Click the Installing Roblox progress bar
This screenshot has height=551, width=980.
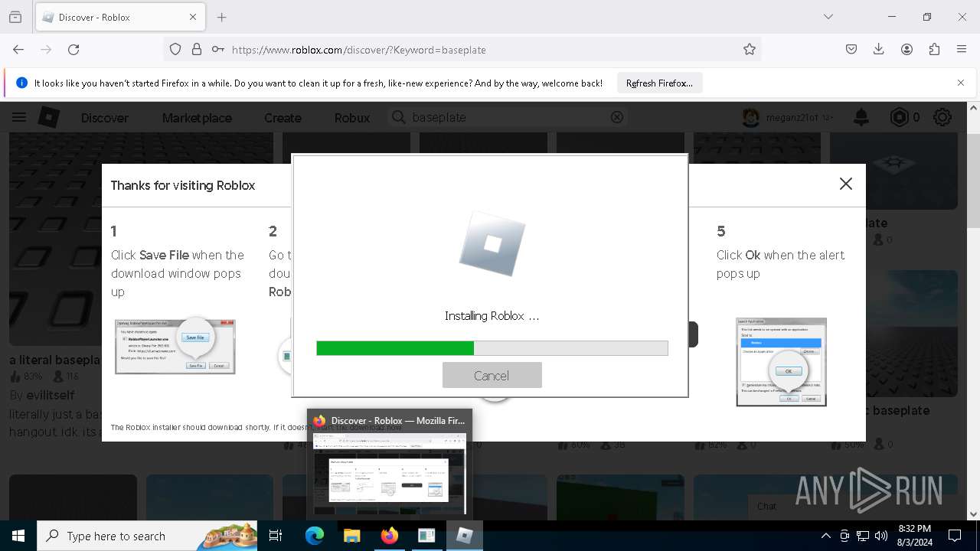(x=492, y=348)
